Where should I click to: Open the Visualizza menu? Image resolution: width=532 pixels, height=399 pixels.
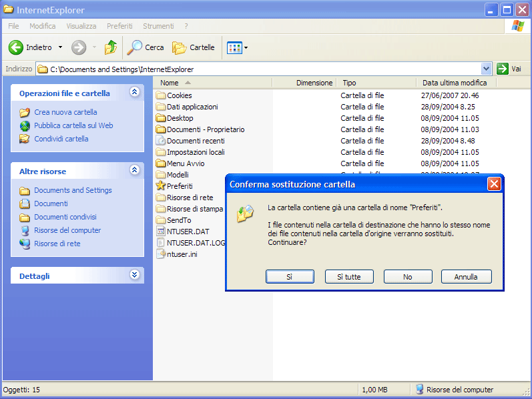tap(81, 26)
